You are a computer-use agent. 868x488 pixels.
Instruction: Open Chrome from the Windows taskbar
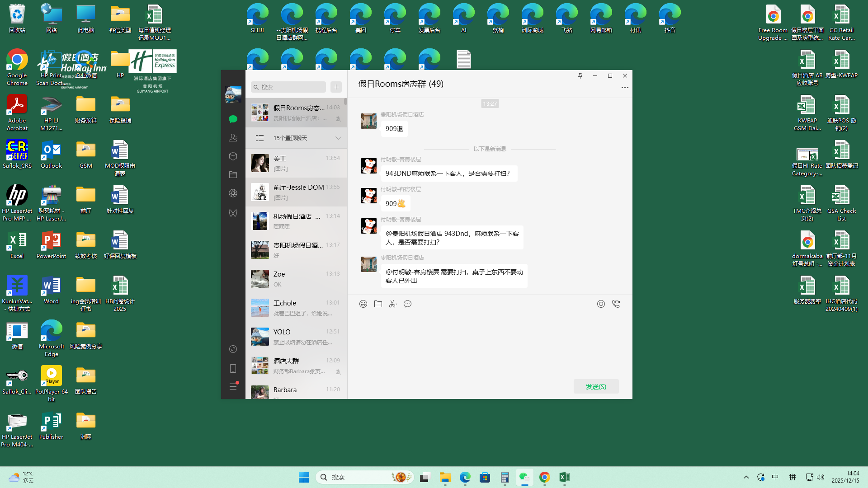click(x=544, y=477)
